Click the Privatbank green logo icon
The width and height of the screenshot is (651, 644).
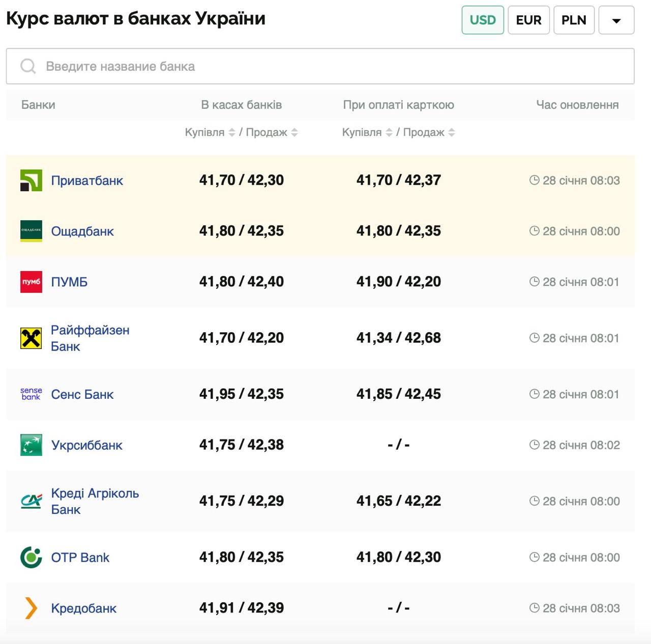(x=31, y=181)
